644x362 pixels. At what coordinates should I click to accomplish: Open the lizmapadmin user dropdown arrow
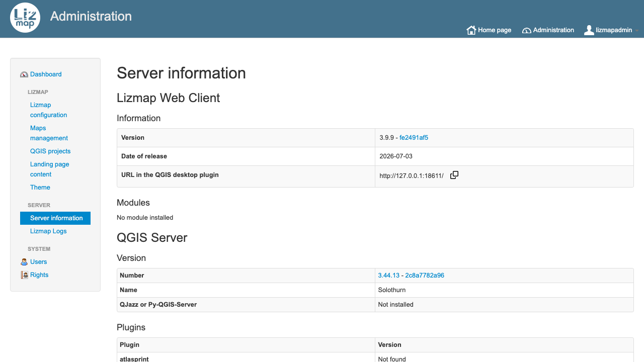[637, 31]
